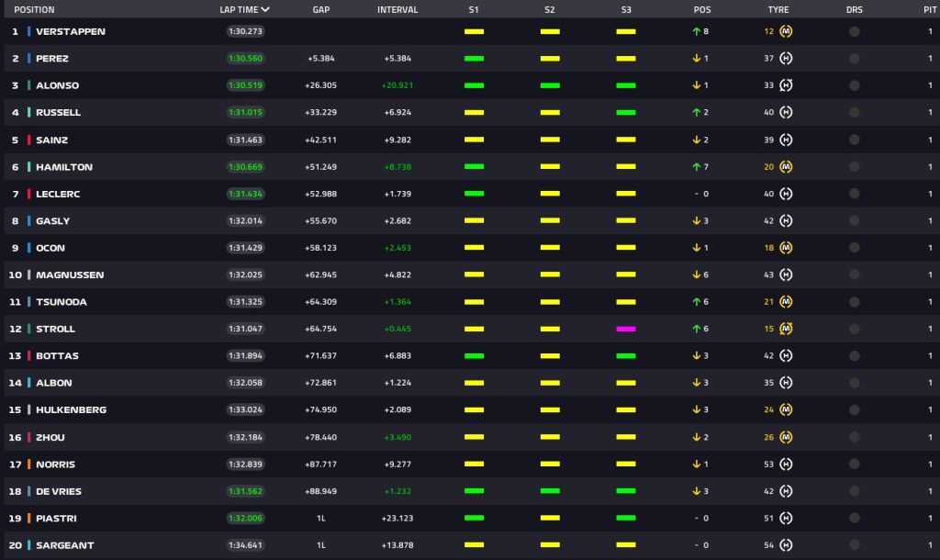Select the TYRE column header
The width and height of the screenshot is (940, 560).
click(x=778, y=10)
